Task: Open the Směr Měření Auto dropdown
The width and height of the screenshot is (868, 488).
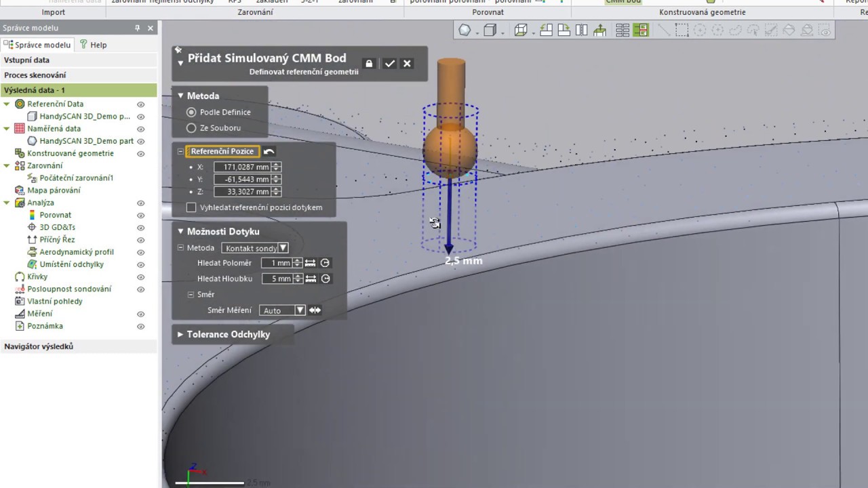Action: coord(300,310)
